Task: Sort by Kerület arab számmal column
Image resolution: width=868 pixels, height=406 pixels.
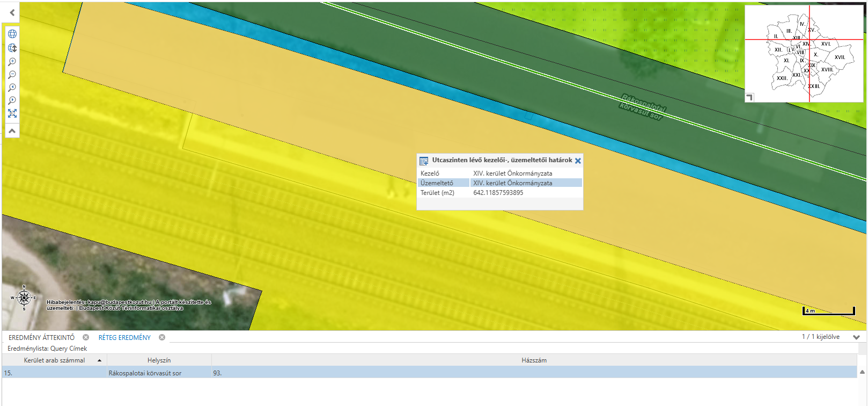Action: 54,360
